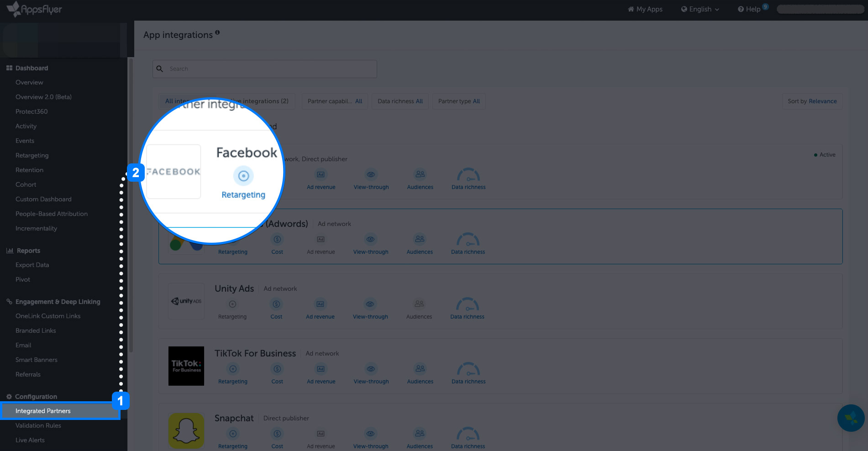Open the Partner type All filter
Viewport: 868px width, 451px height.
(x=459, y=101)
